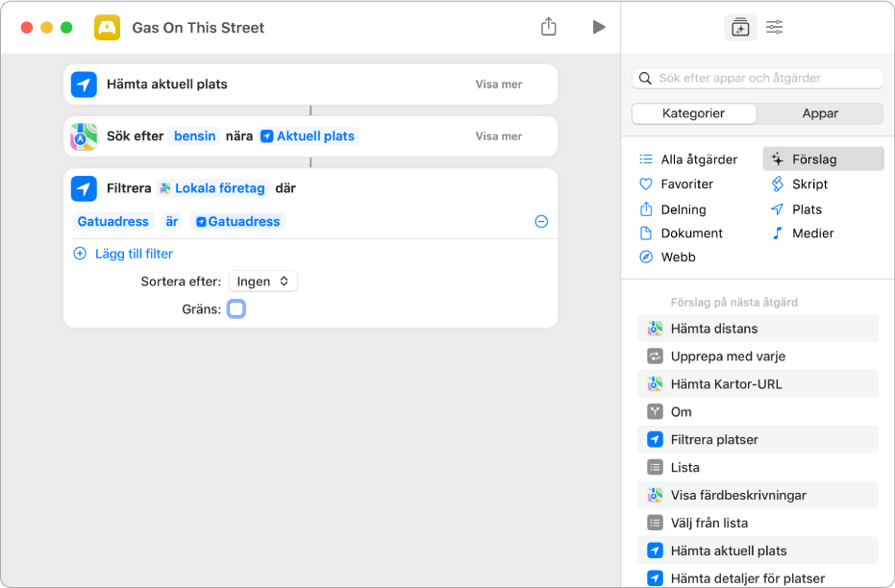Click the search field for apps and actions

pyautogui.click(x=758, y=78)
